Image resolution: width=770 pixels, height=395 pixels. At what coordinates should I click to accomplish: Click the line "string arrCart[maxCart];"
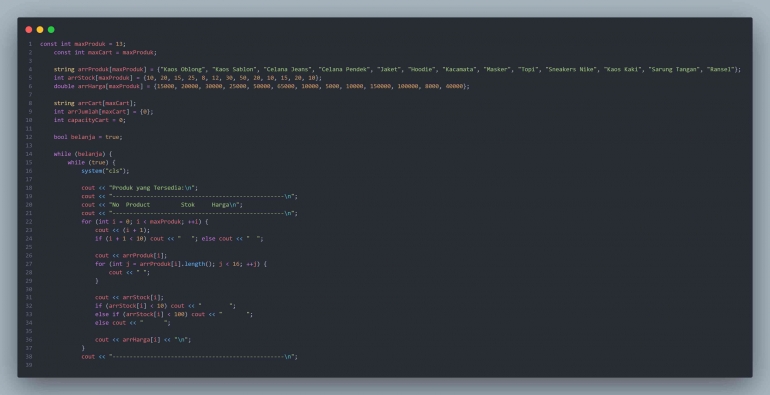click(95, 103)
